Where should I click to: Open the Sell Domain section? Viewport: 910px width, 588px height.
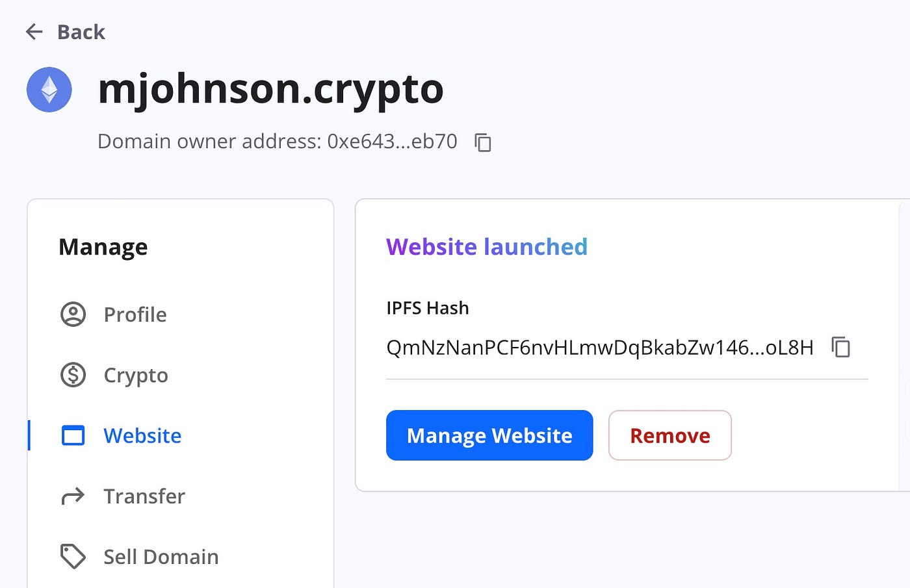pos(161,556)
